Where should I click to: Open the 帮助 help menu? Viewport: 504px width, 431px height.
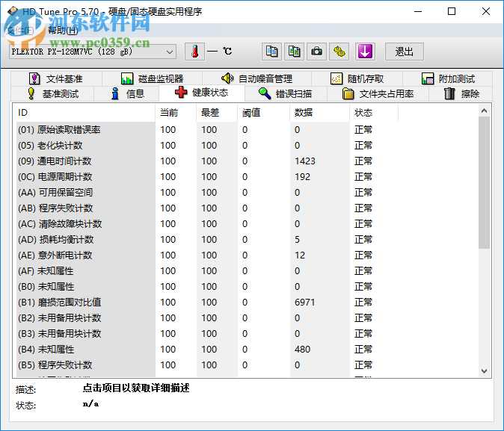(62, 31)
